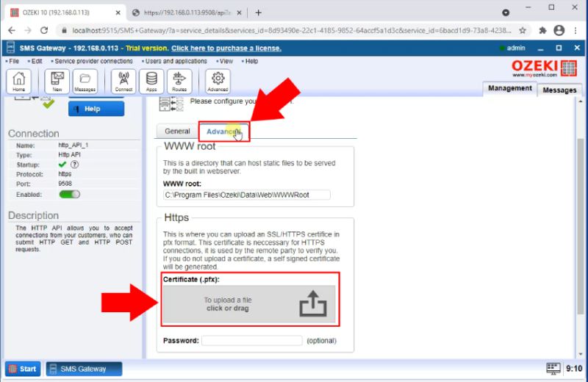Image resolution: width=588 pixels, height=382 pixels.
Task: Maximize the SMS Gateway inner window
Action: pyautogui.click(x=559, y=48)
